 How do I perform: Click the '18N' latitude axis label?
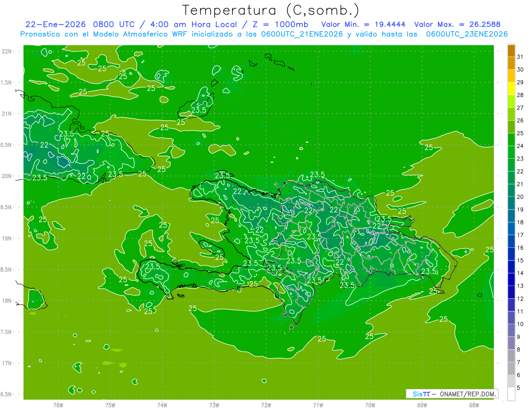[8, 301]
